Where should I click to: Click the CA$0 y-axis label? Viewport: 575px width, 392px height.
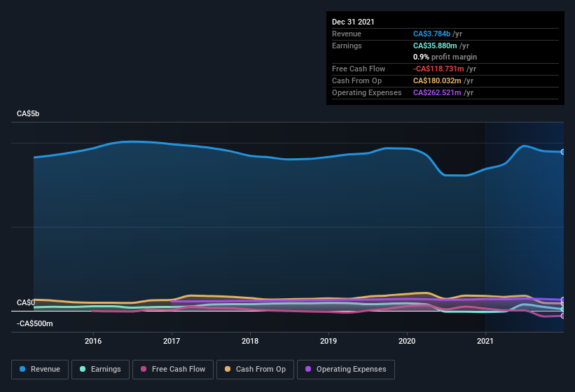[x=26, y=302]
